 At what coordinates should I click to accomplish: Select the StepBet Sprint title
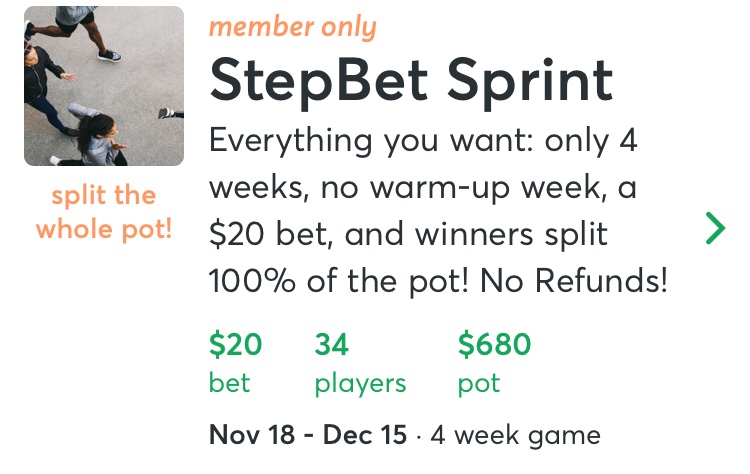point(410,81)
